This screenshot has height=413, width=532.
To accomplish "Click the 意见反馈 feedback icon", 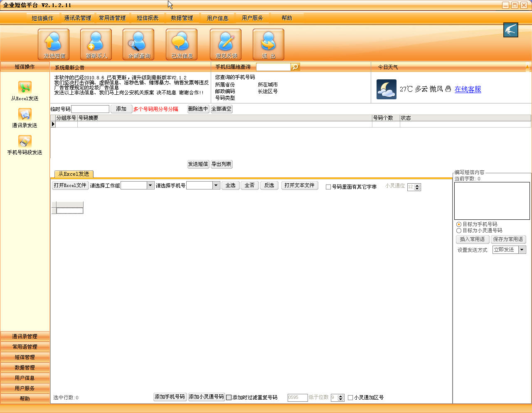I will coord(226,44).
